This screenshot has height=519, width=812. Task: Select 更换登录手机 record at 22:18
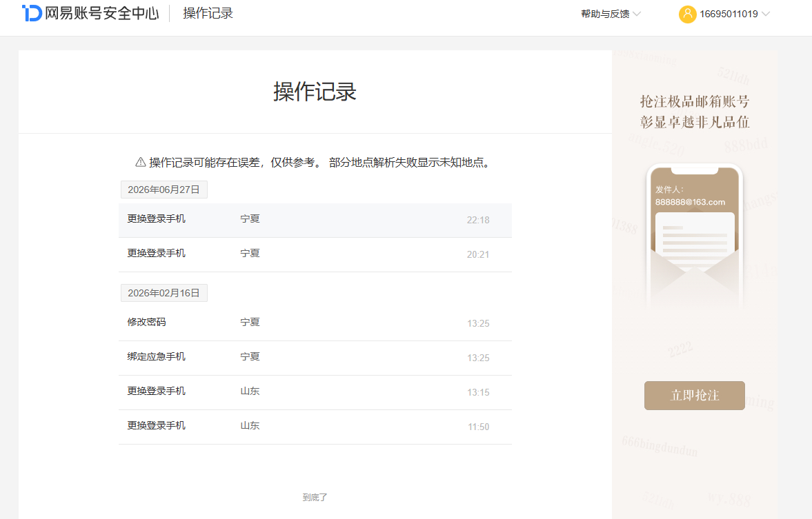click(315, 220)
